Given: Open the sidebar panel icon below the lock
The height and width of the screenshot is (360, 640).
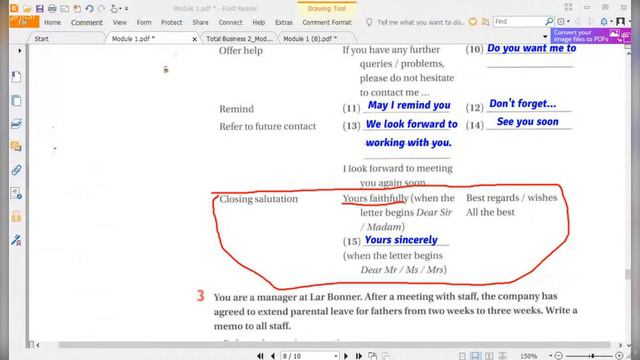Looking at the screenshot, I should coord(16,240).
